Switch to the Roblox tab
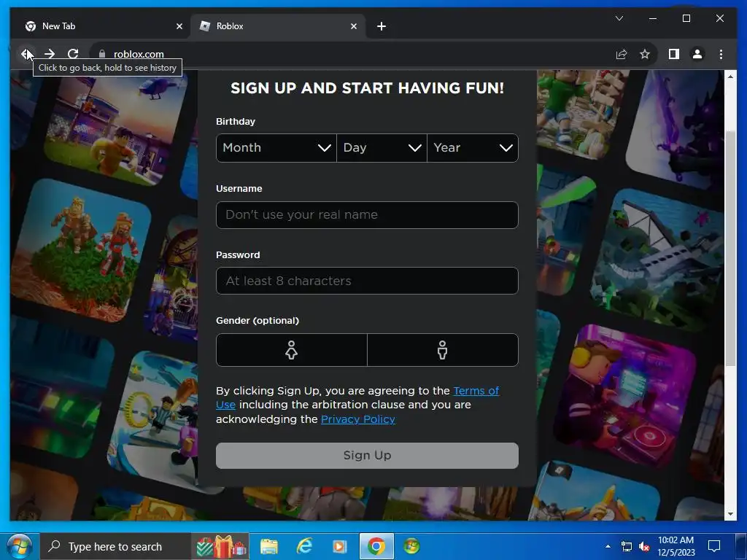The image size is (747, 560). 278,26
